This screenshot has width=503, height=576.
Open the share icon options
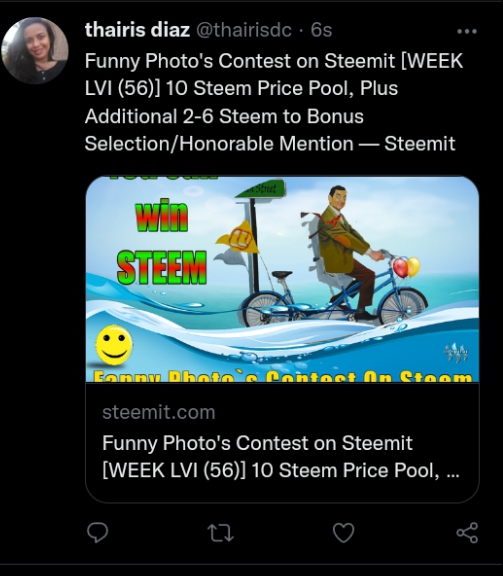point(467,533)
